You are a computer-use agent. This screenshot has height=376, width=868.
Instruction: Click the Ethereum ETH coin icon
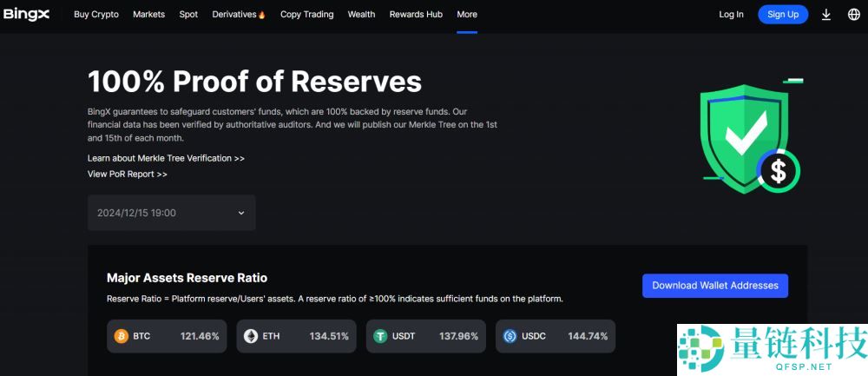(x=251, y=336)
